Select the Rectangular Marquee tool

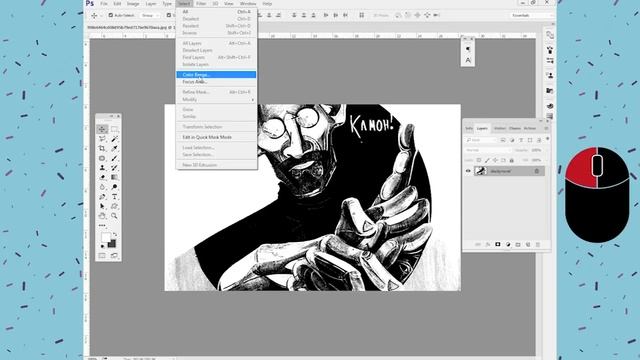pyautogui.click(x=114, y=129)
